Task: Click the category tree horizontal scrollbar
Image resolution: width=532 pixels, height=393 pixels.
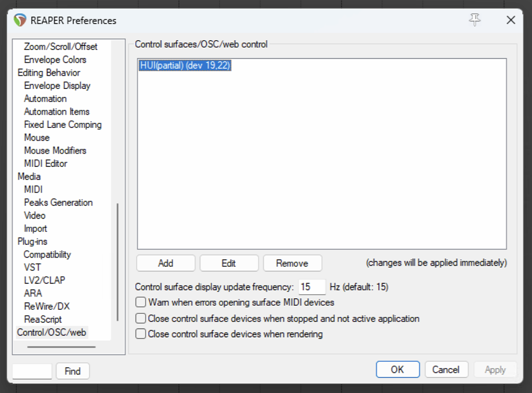Action: tap(62, 347)
